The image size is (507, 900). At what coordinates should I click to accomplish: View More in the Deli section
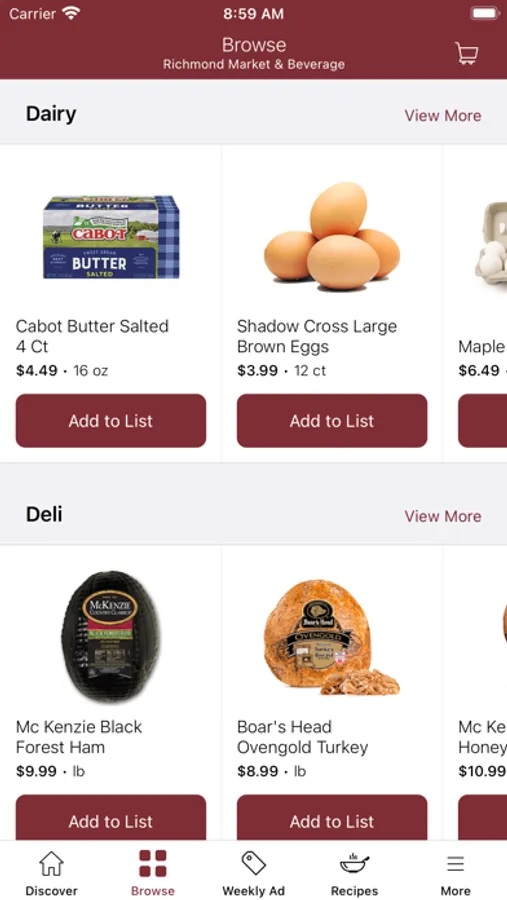443,516
